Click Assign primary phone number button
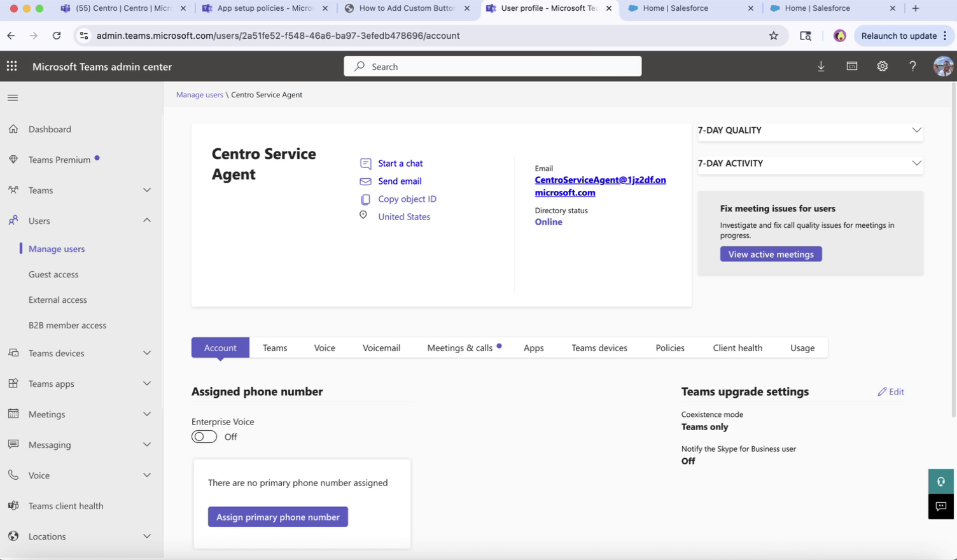This screenshot has height=560, width=957. pyautogui.click(x=278, y=517)
